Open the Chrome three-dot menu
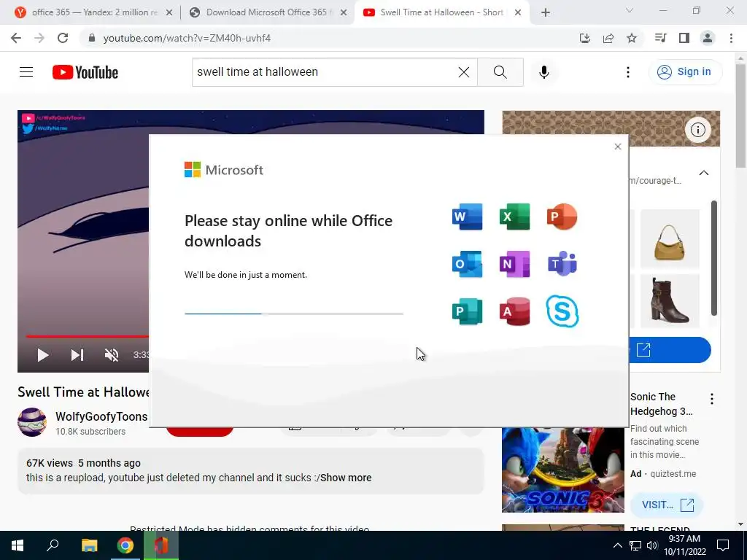 pyautogui.click(x=731, y=38)
